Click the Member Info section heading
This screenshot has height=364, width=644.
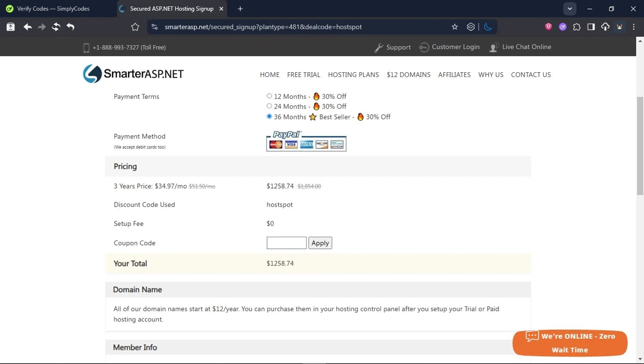[x=135, y=347]
